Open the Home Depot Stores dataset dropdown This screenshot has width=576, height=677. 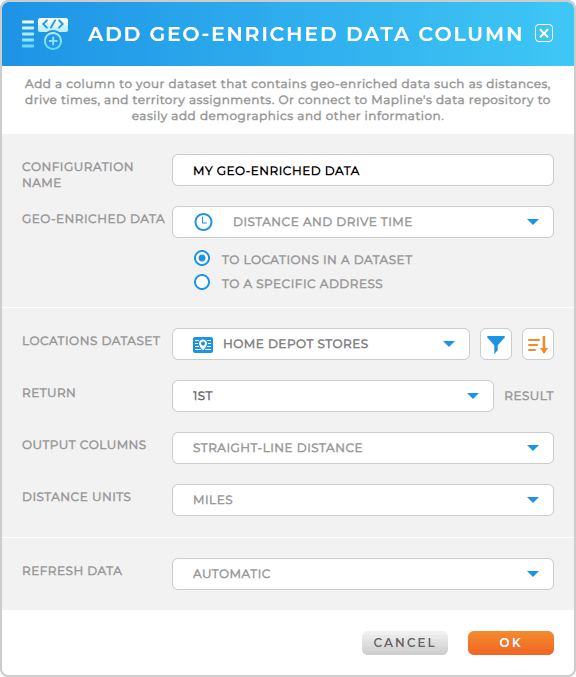click(x=321, y=344)
